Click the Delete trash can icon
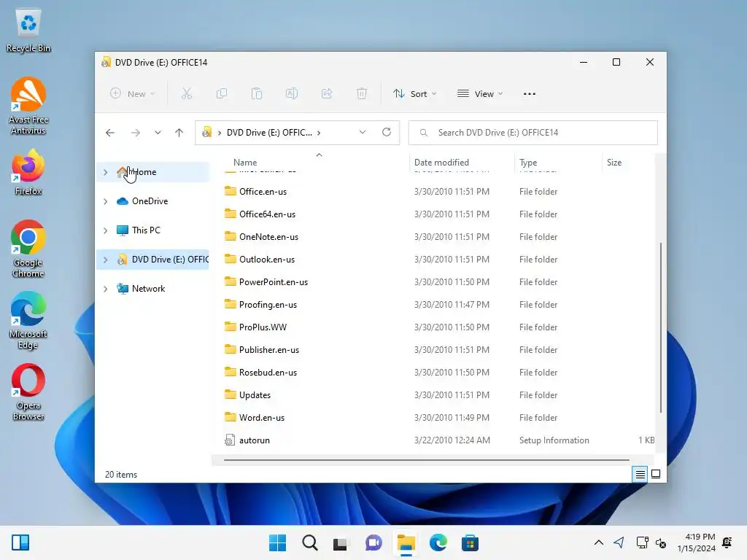 pos(362,94)
